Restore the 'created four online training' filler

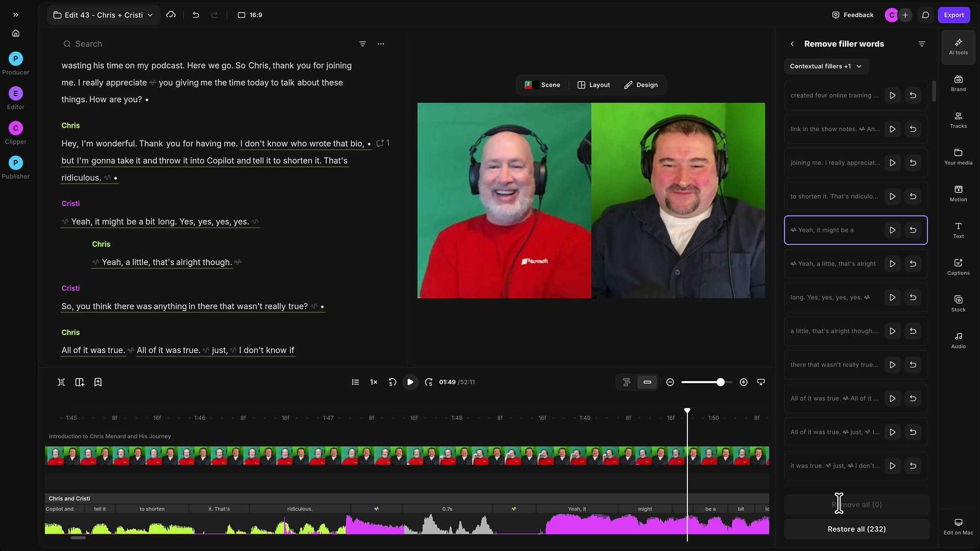pos(913,95)
